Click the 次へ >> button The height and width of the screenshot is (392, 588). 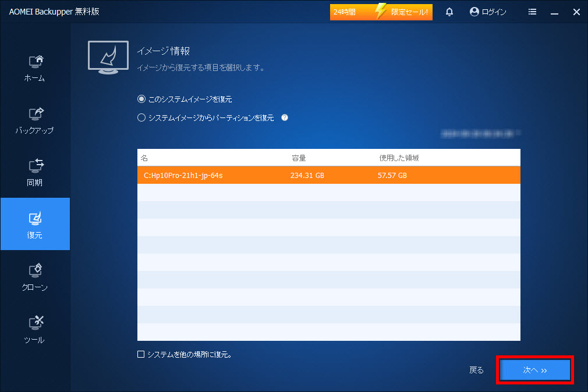(535, 370)
